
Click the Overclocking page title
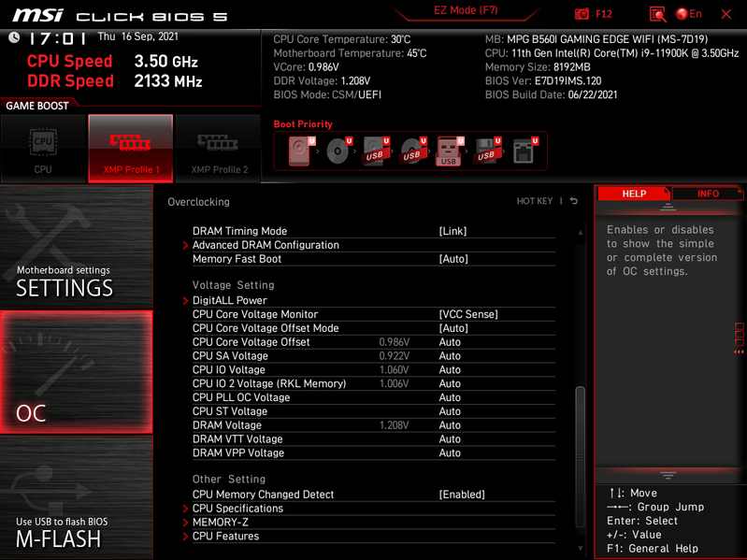(198, 202)
